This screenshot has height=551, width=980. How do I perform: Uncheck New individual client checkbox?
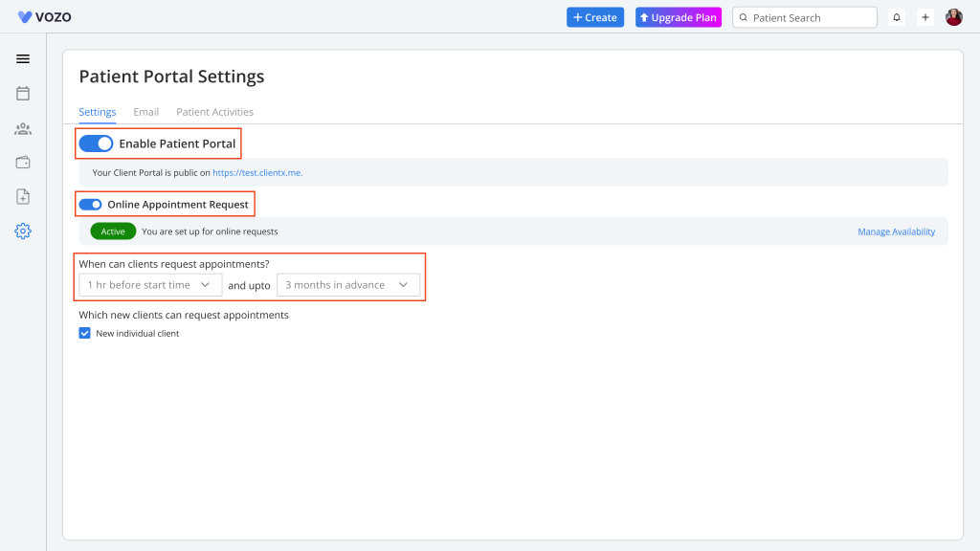tap(84, 334)
